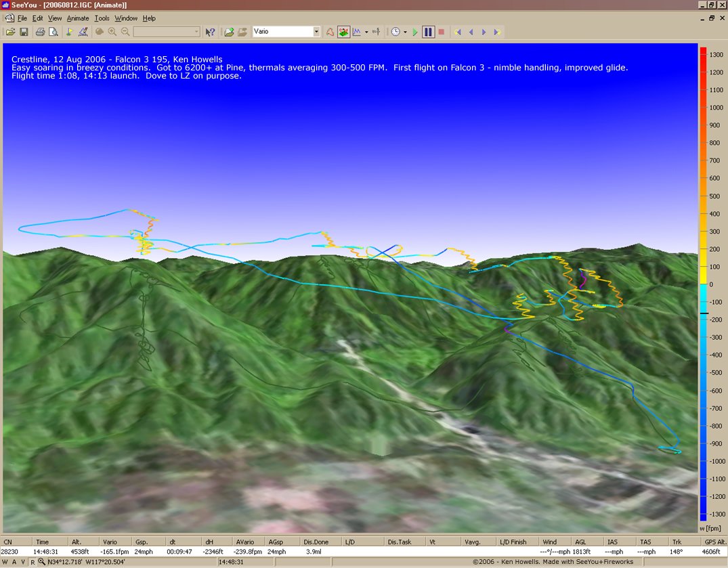Open the Animate menu
728x568 pixels.
(x=78, y=18)
